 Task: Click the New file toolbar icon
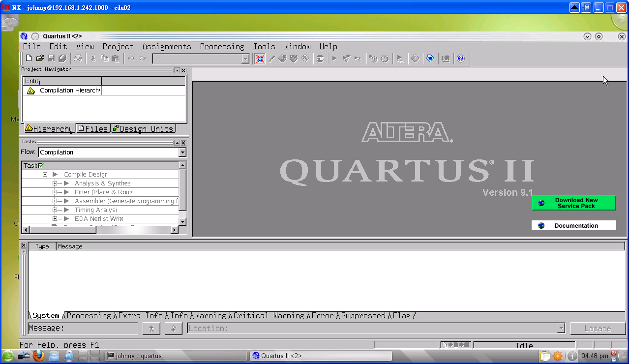(x=29, y=59)
